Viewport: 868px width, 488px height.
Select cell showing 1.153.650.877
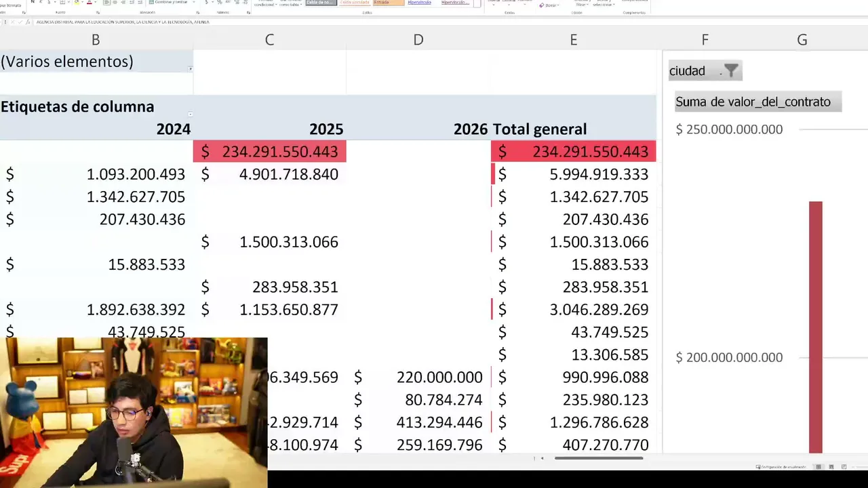(x=269, y=310)
